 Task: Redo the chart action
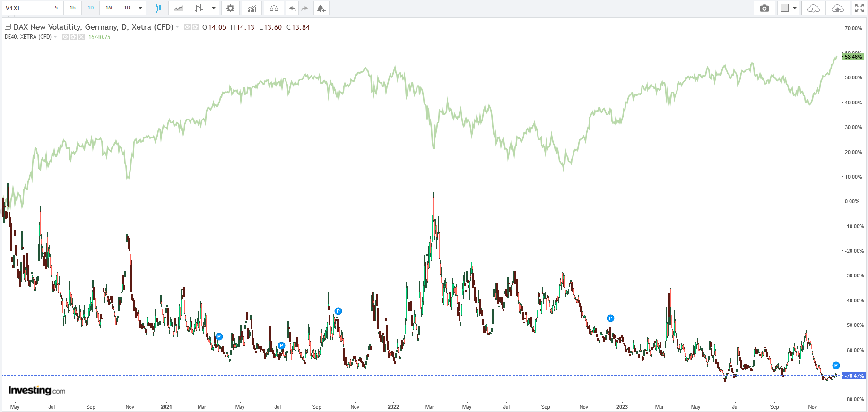coord(304,8)
